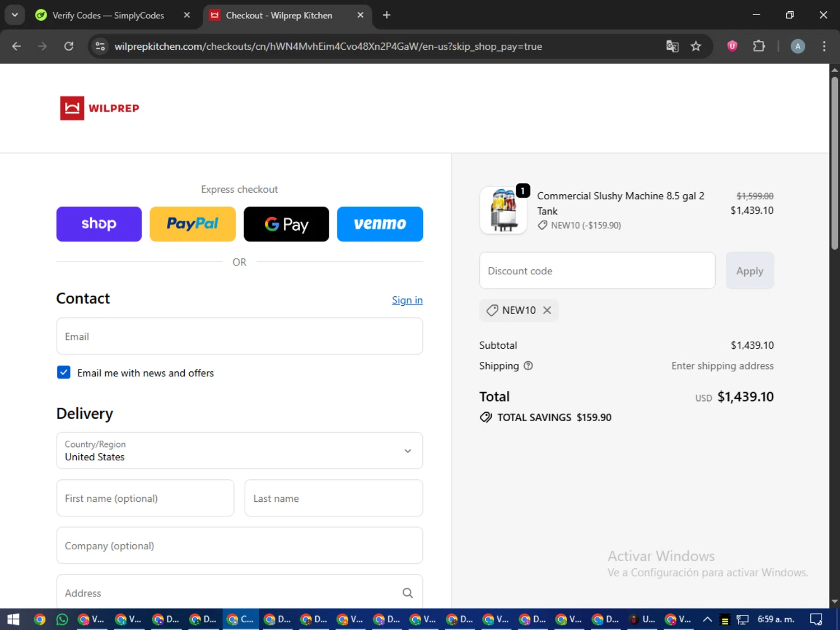Image resolution: width=840 pixels, height=630 pixels.
Task: Focus the Email input field
Action: click(240, 336)
